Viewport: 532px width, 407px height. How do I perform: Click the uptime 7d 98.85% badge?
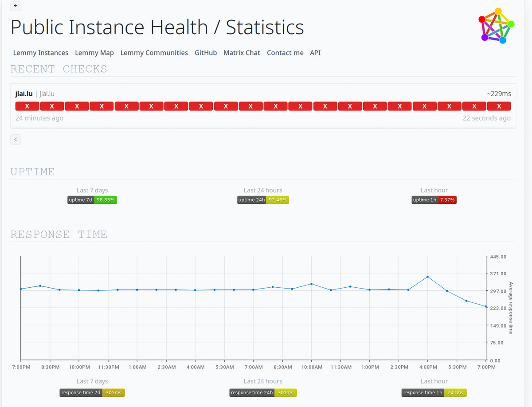(92, 200)
